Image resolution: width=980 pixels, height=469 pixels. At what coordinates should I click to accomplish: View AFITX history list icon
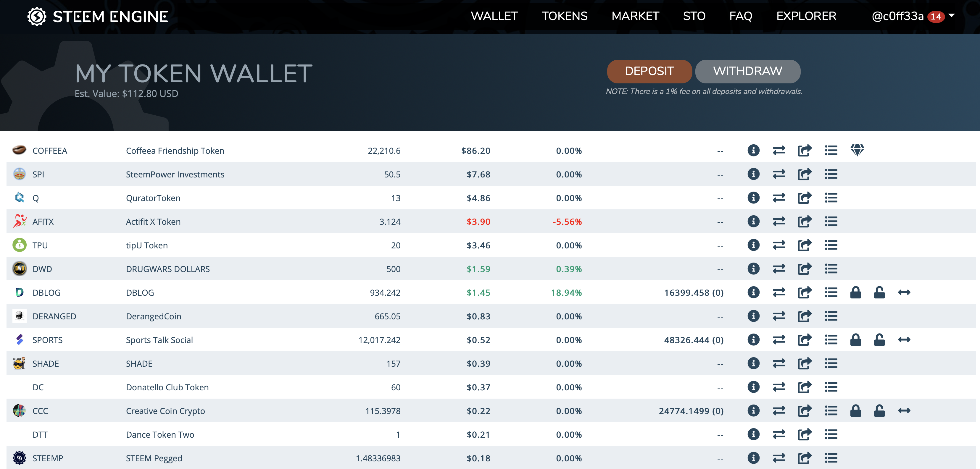tap(831, 221)
